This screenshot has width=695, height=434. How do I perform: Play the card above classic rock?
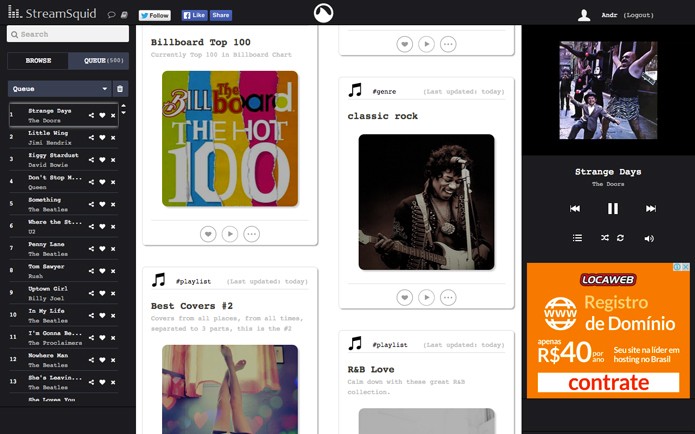(x=426, y=44)
